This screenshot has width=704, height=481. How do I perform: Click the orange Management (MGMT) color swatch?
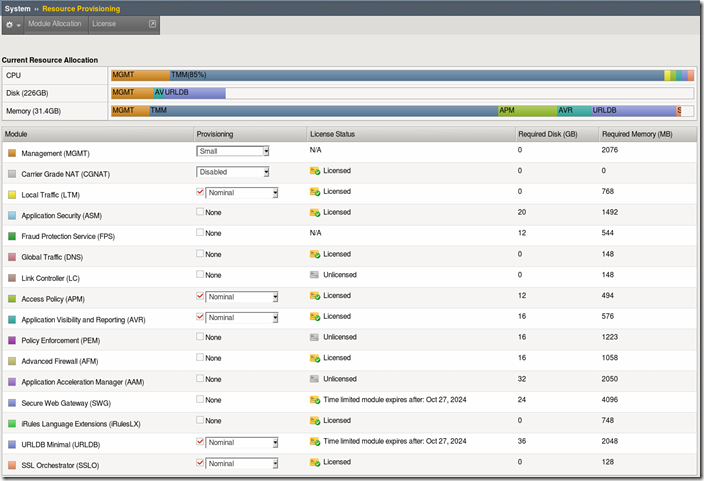pyautogui.click(x=12, y=153)
